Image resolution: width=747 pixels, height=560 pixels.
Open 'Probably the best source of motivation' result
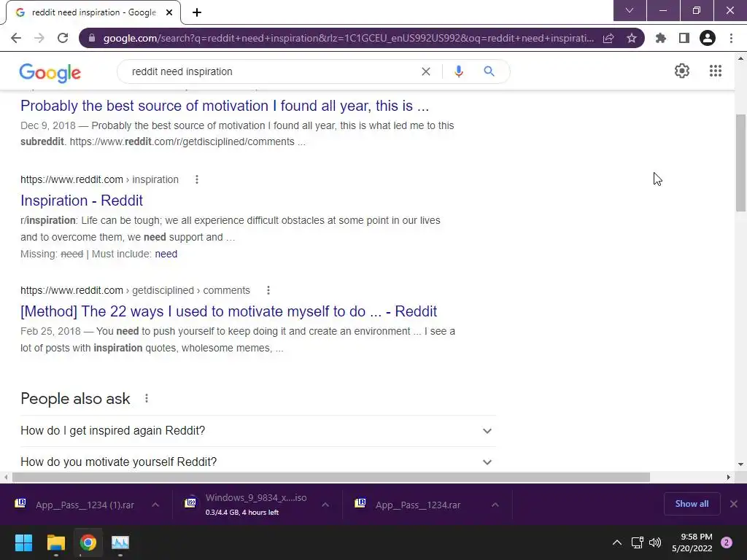[x=225, y=106]
